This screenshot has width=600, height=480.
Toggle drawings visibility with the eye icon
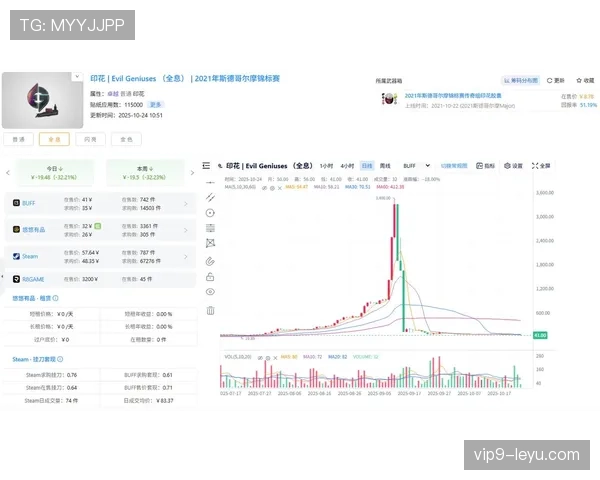[x=210, y=292]
